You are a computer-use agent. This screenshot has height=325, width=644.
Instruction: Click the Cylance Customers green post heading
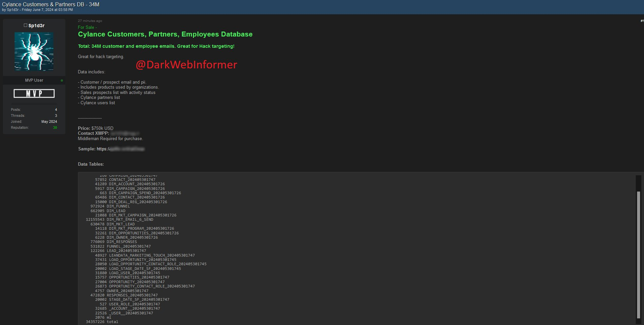coord(165,34)
